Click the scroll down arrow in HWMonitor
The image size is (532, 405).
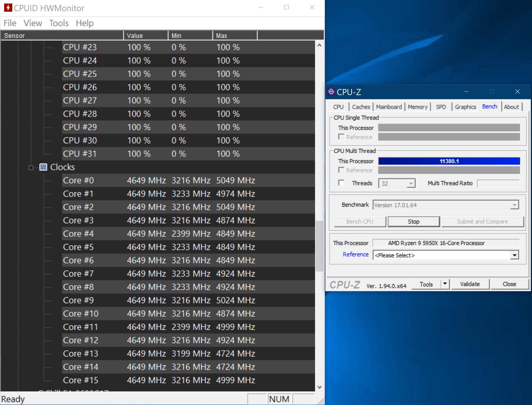(319, 387)
